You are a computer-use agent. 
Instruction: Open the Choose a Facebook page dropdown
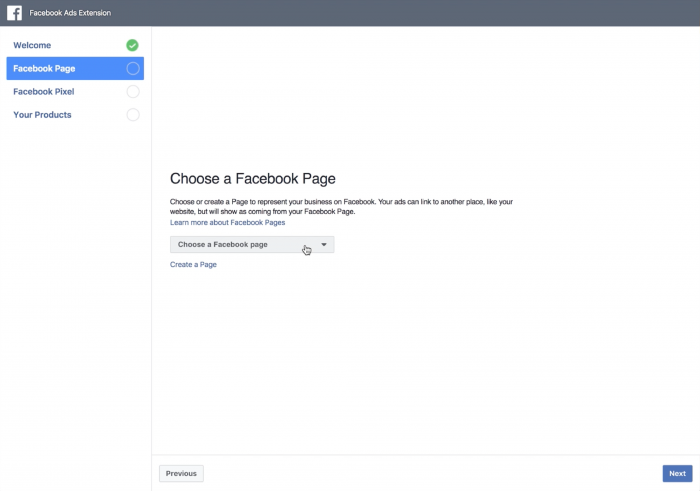point(252,245)
